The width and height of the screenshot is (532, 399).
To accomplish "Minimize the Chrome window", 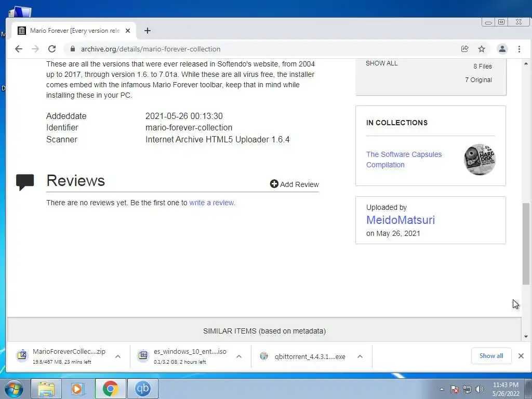I will (x=488, y=22).
